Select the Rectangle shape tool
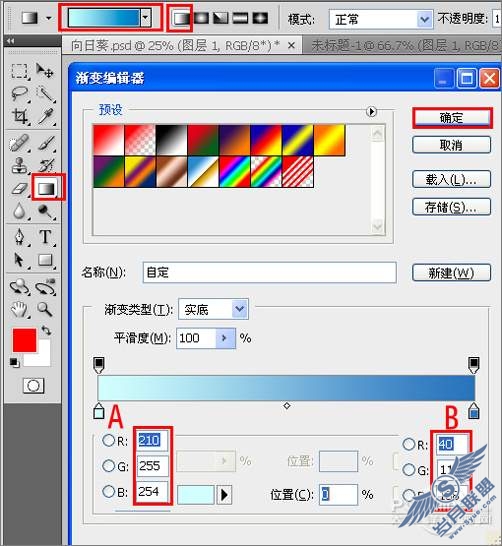 coord(45,260)
